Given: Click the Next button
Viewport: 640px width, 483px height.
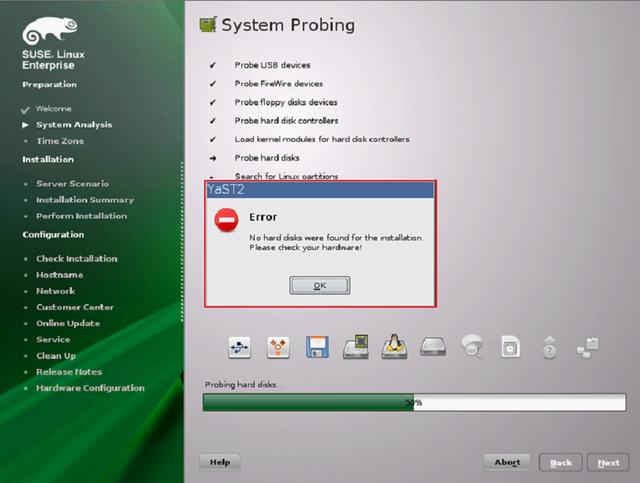Looking at the screenshot, I should (x=608, y=463).
